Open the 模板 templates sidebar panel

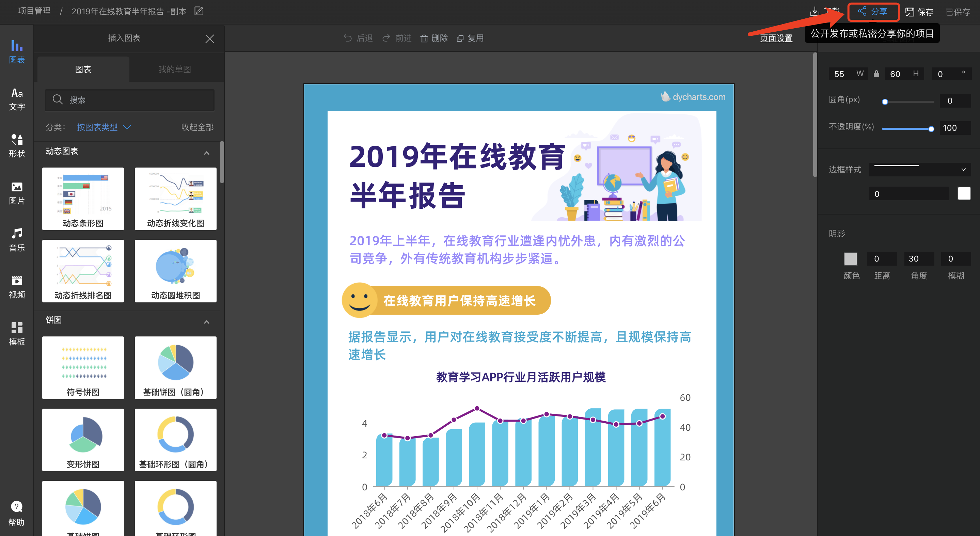(x=17, y=334)
